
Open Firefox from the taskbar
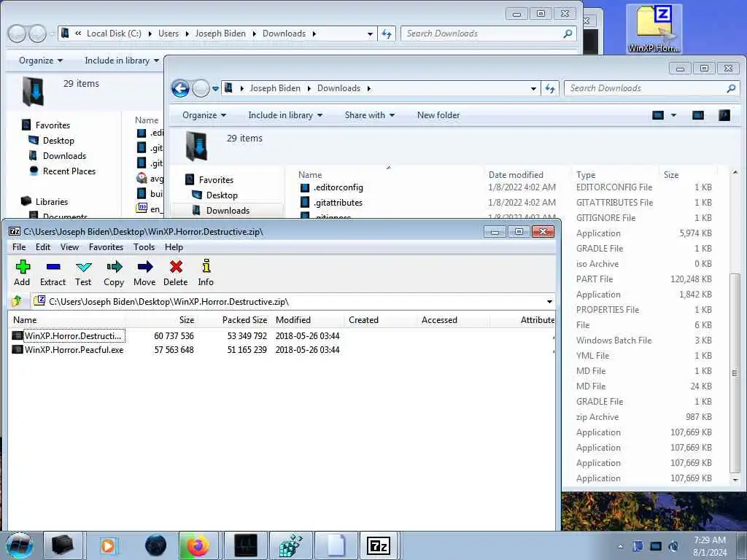[x=198, y=545]
